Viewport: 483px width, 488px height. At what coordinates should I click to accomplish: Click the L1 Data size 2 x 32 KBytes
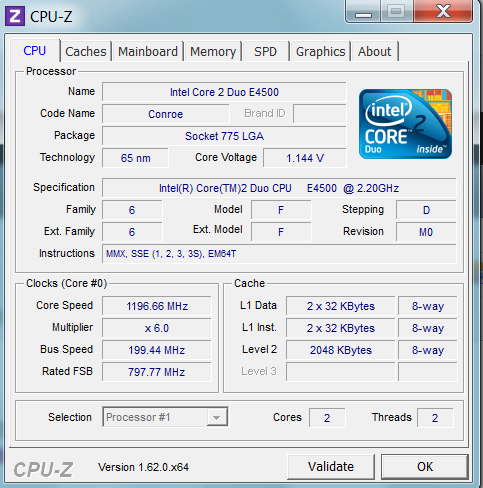point(340,306)
